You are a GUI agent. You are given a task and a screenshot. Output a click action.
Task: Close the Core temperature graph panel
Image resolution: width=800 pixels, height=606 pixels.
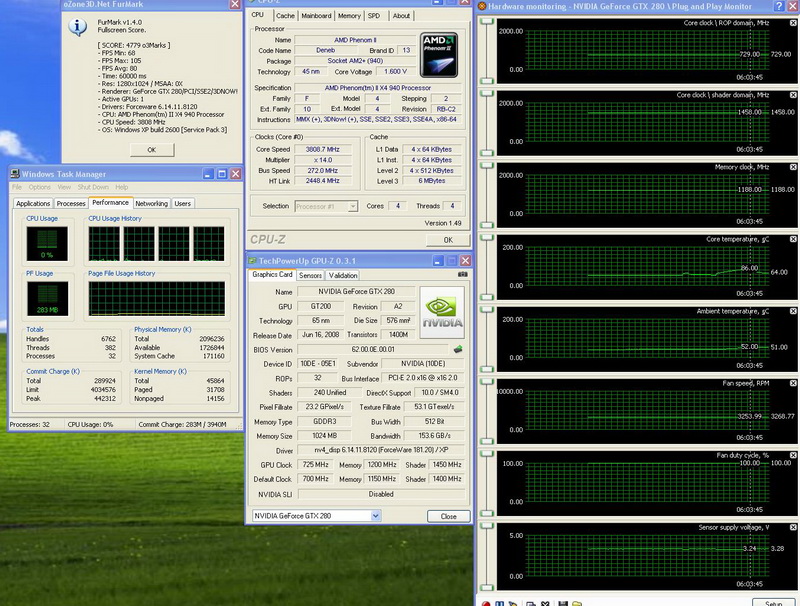[x=793, y=239]
